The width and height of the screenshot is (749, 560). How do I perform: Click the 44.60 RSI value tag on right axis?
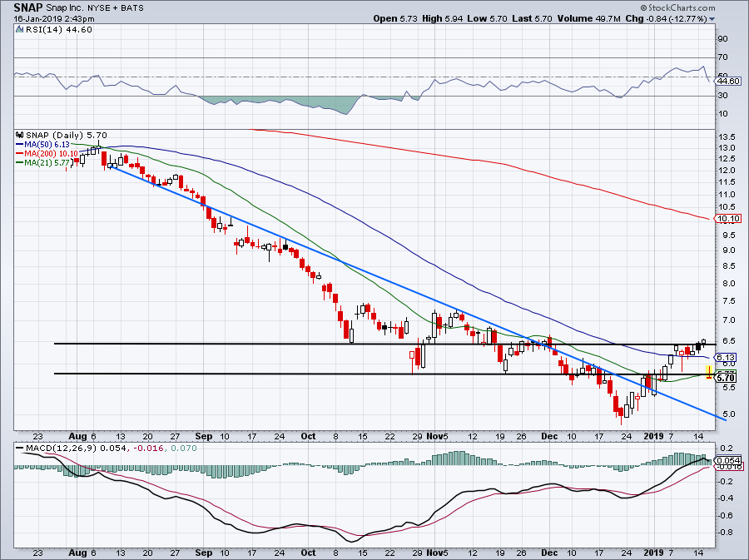[728, 81]
